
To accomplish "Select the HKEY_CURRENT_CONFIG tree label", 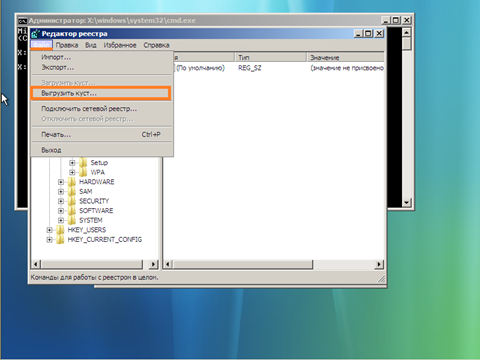I will click(105, 240).
